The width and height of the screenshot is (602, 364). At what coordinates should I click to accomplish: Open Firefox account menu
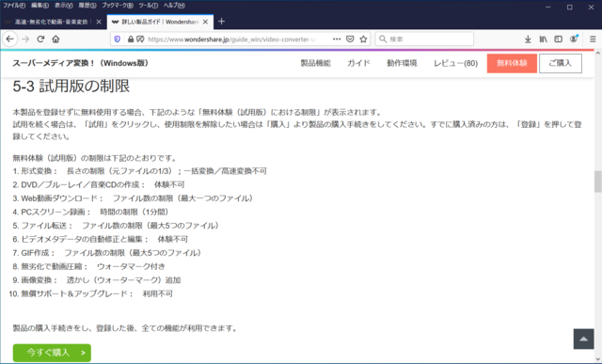(574, 40)
